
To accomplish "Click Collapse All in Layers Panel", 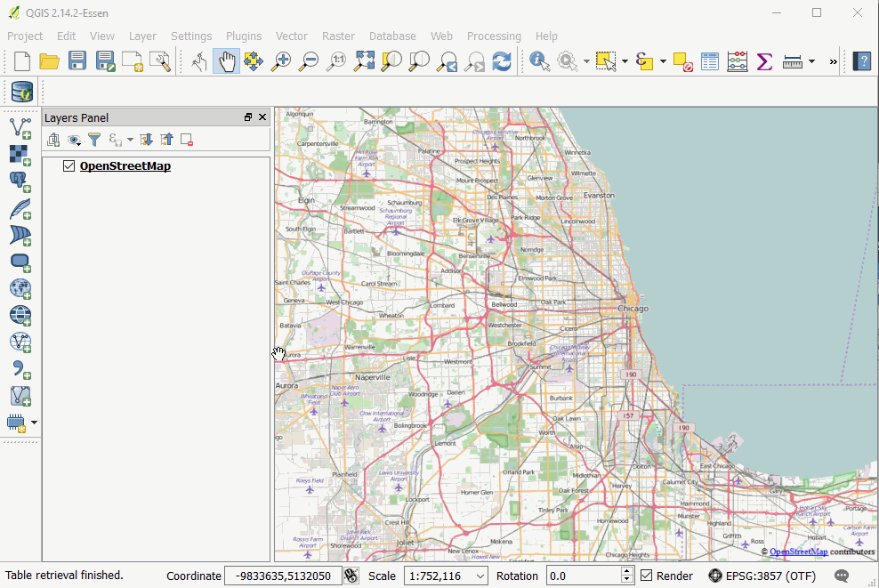I will (x=166, y=140).
